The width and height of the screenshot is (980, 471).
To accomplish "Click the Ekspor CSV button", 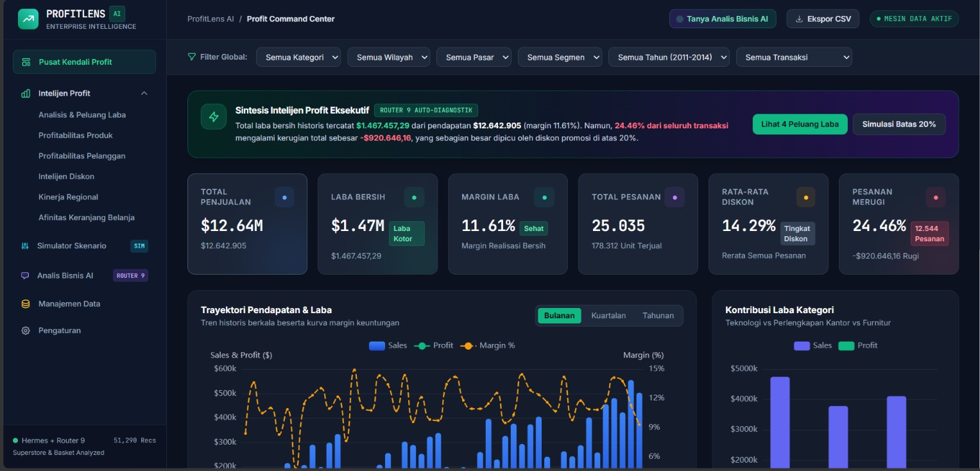I will coord(823,19).
